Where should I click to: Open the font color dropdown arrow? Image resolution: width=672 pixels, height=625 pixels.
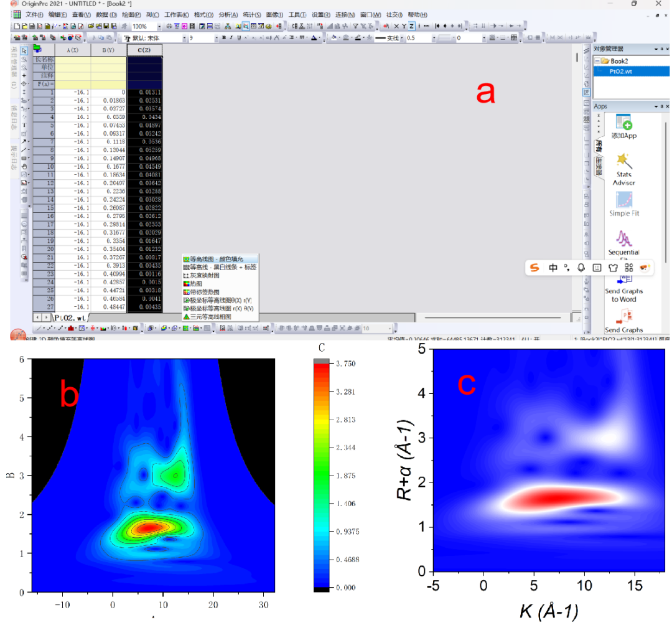pos(319,38)
